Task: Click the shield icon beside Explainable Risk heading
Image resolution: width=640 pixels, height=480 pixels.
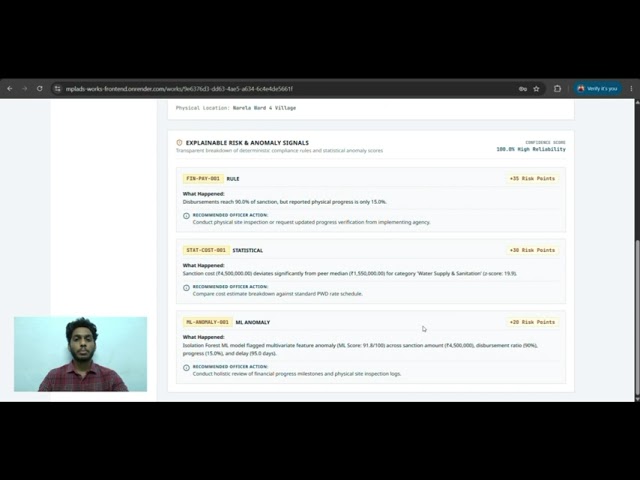Action: click(x=179, y=142)
